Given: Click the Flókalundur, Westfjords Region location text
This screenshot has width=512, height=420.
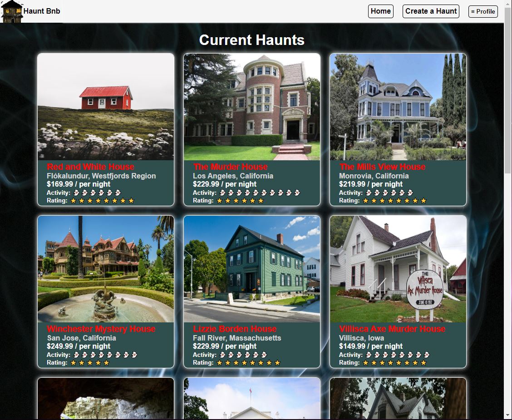Looking at the screenshot, I should [x=101, y=176].
